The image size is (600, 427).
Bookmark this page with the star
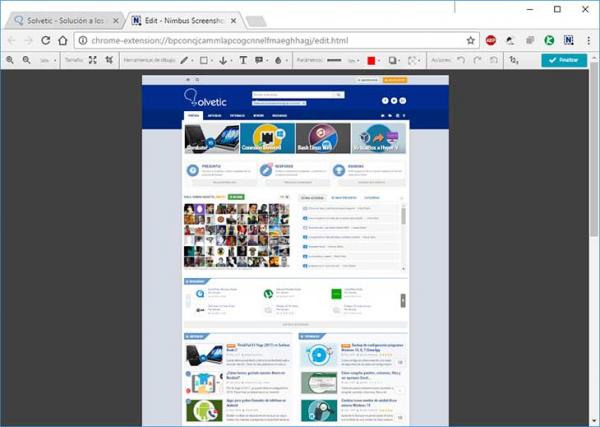[x=471, y=40]
